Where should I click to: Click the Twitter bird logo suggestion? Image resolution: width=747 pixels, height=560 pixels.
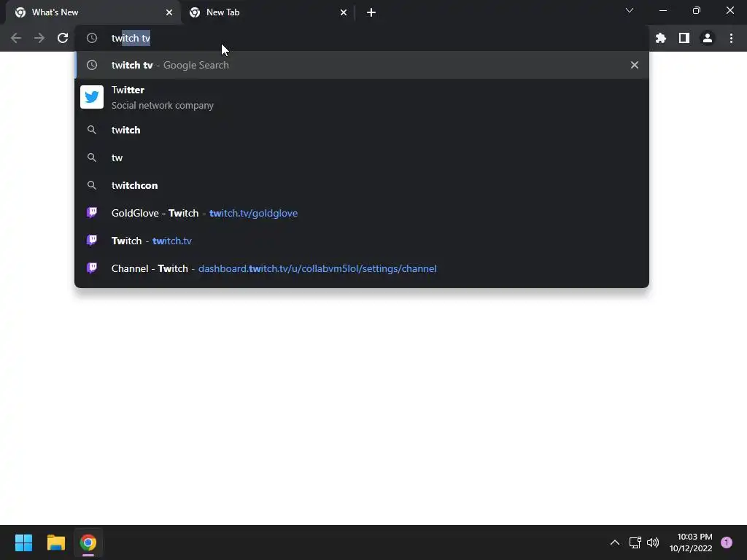[92, 97]
